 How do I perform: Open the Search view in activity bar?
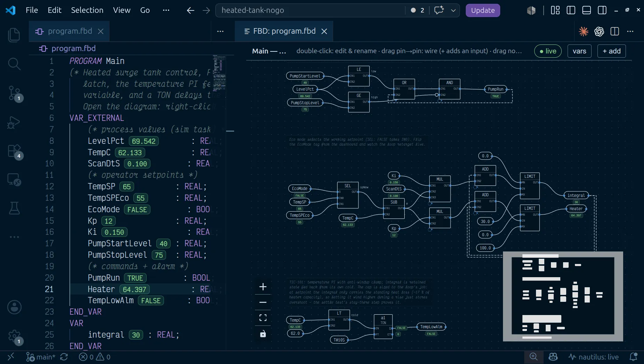click(x=14, y=64)
